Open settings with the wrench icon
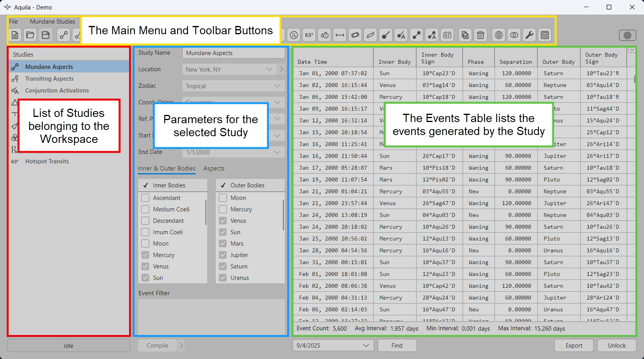Image resolution: width=644 pixels, height=359 pixels. pyautogui.click(x=530, y=35)
